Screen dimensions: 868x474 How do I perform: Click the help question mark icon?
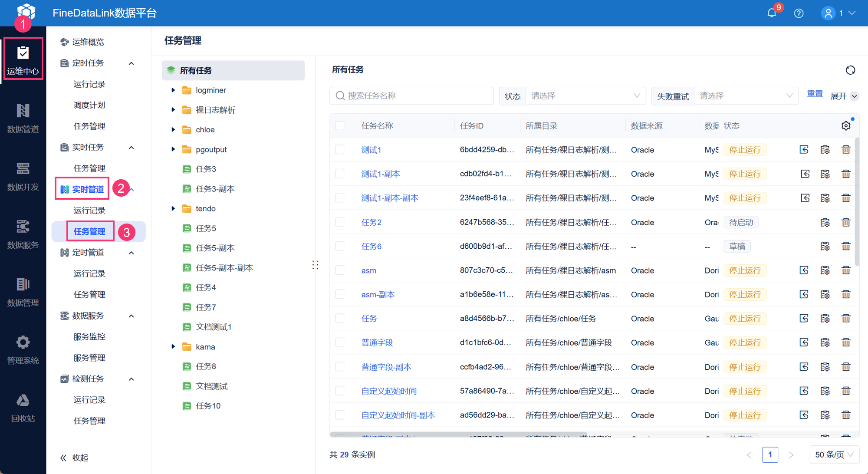click(x=799, y=13)
